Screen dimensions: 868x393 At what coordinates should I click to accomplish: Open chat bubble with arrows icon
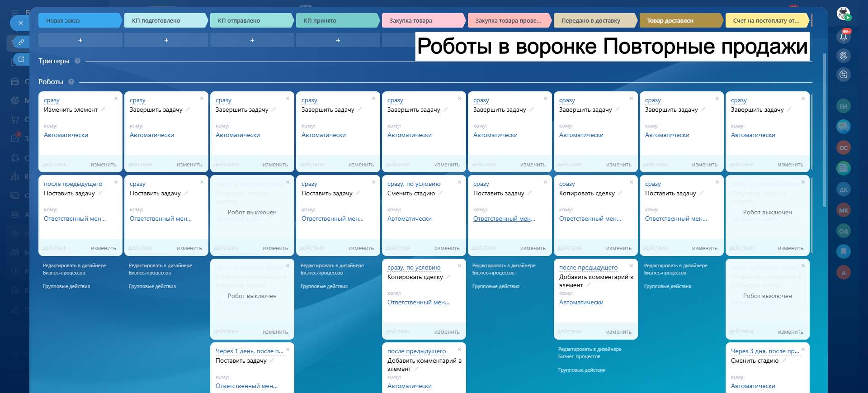(843, 75)
